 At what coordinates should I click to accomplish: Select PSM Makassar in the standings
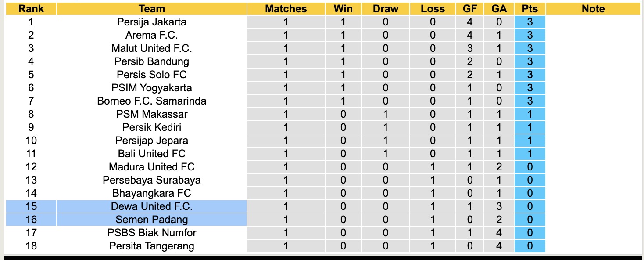151,114
